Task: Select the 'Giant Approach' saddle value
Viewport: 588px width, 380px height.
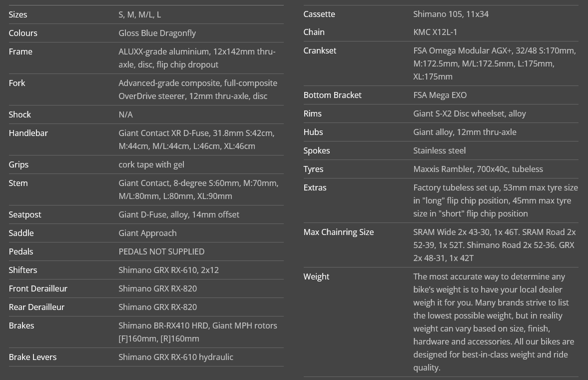Action: tap(147, 233)
